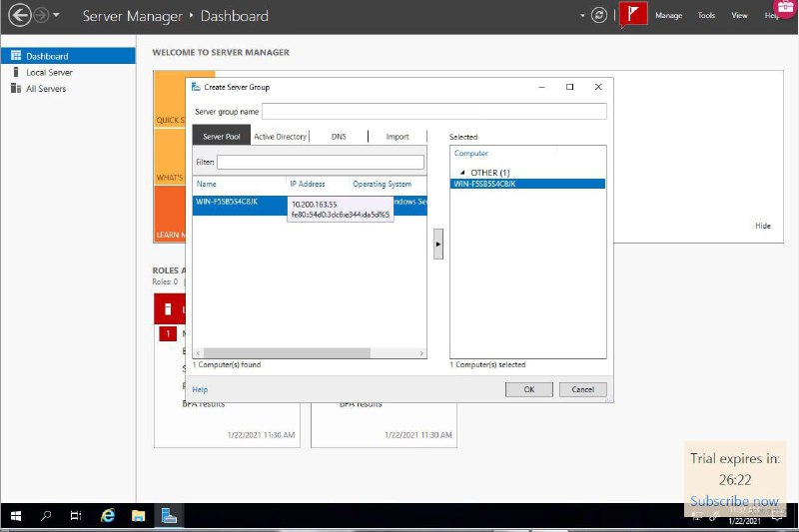This screenshot has height=532, width=799.
Task: Click the toolbox icon at top right
Action: click(x=785, y=7)
